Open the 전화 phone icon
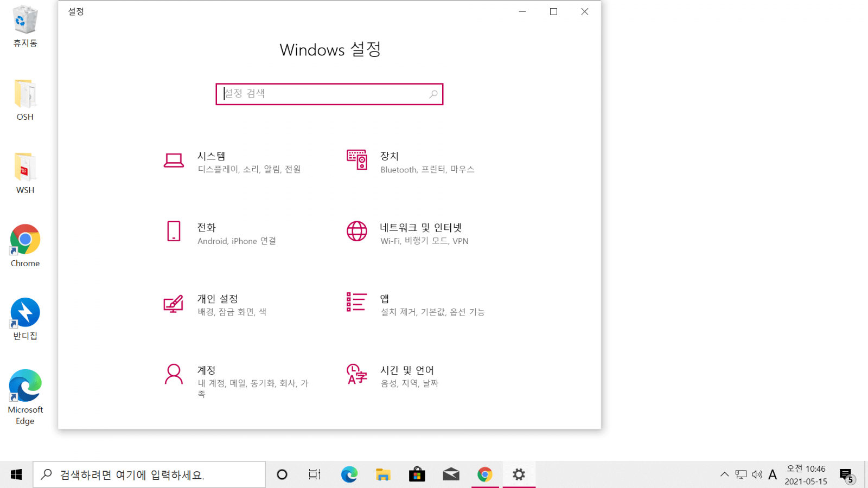 coord(174,231)
